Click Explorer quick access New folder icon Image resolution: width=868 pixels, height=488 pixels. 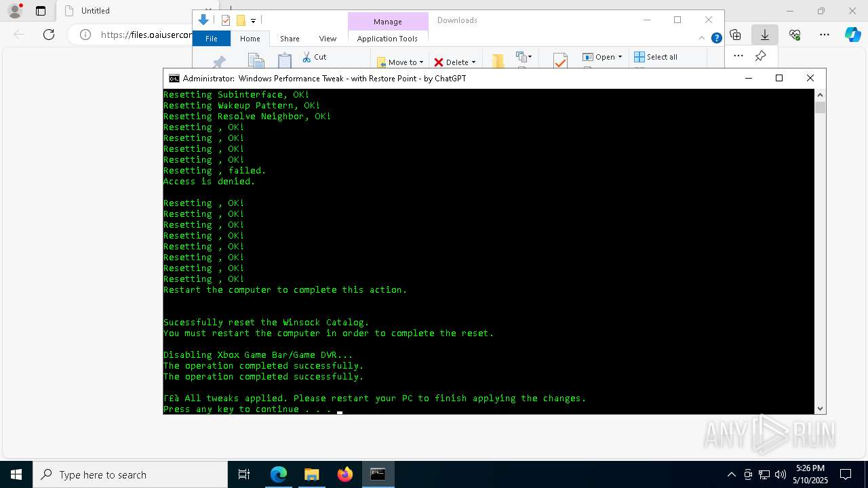coord(240,20)
